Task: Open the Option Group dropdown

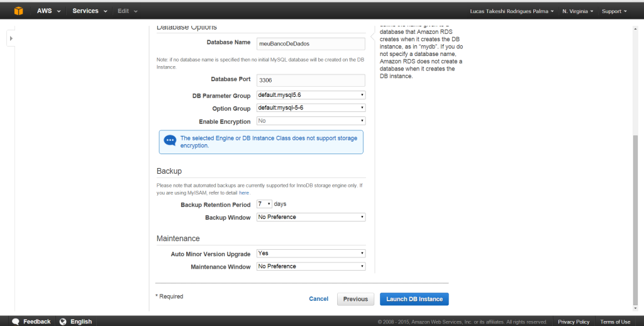Action: [311, 108]
